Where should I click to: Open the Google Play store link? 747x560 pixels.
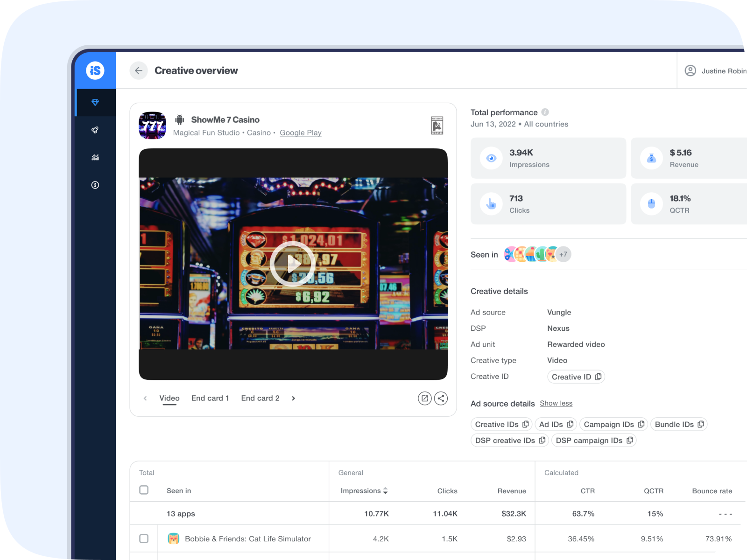coord(301,133)
